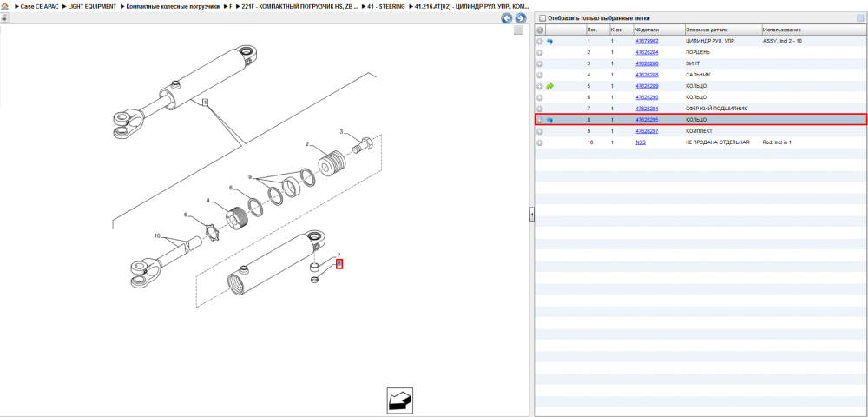Open part number link for СФЕР-КИЙ ПОДШИПНИК
The height and width of the screenshot is (417, 868).
tap(647, 109)
